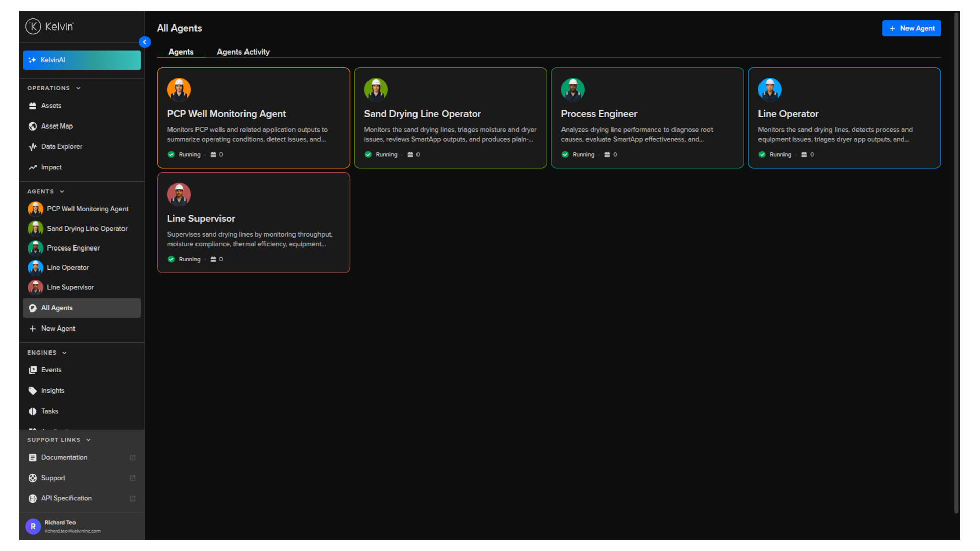Open Data Explorer pulse icon
This screenshot has height=551, width=980.
pyautogui.click(x=33, y=147)
